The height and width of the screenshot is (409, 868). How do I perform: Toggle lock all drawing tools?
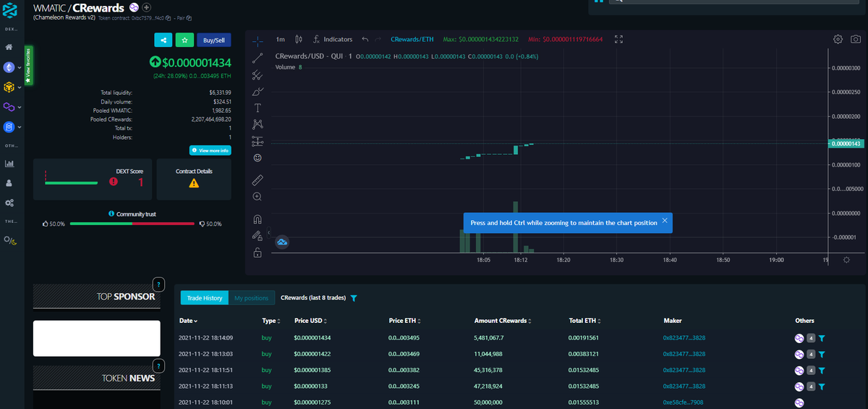point(258,253)
